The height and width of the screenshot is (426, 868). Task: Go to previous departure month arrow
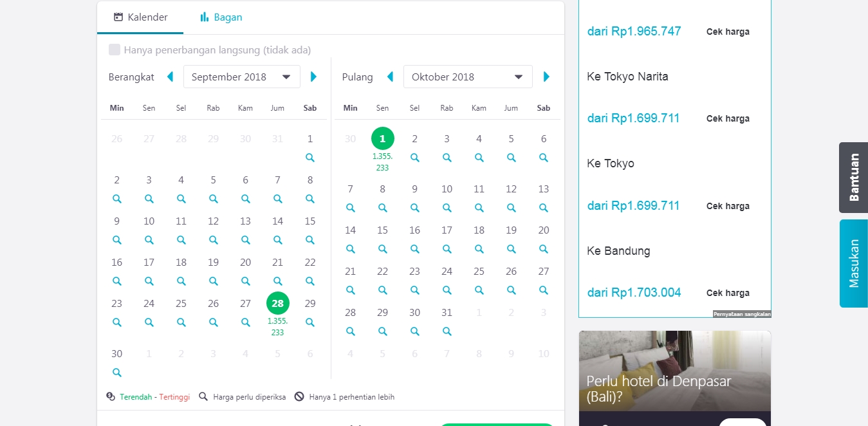(170, 77)
